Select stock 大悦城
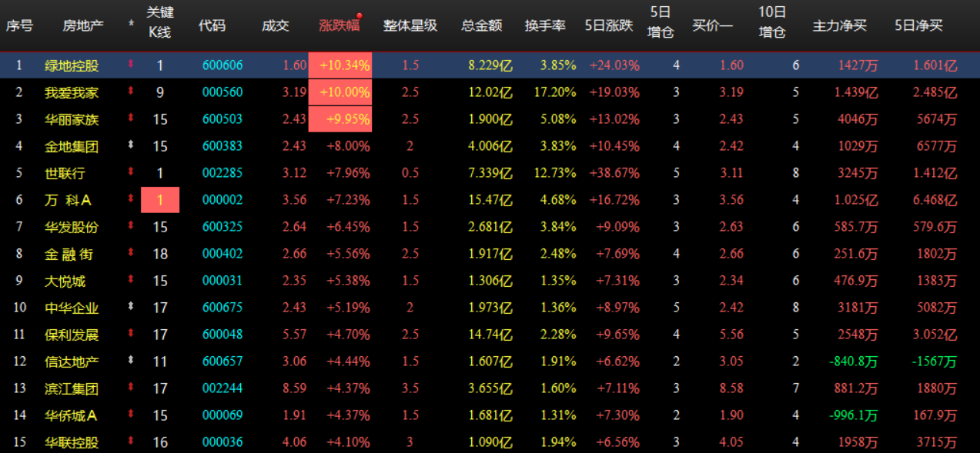Image resolution: width=980 pixels, height=453 pixels. pos(65,281)
